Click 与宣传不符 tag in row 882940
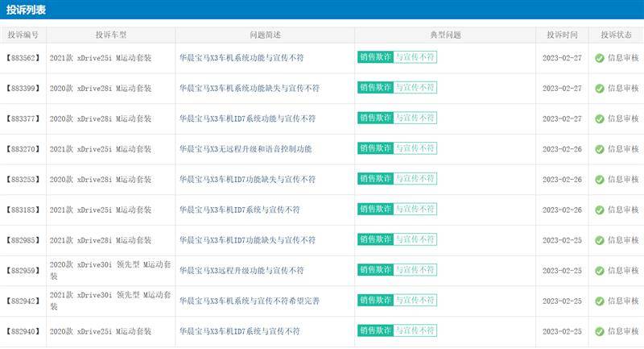This screenshot has height=349, width=644. pyautogui.click(x=415, y=331)
